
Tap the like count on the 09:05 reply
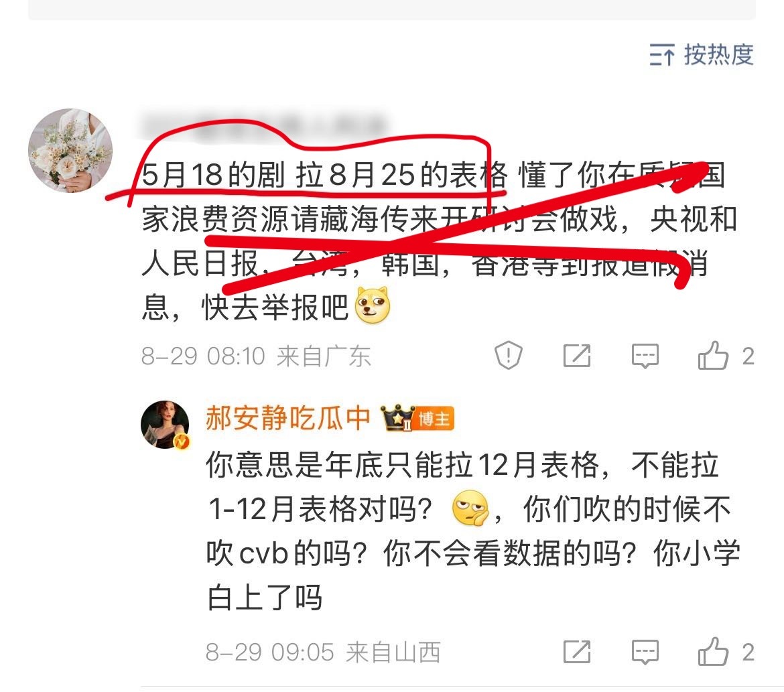748,652
